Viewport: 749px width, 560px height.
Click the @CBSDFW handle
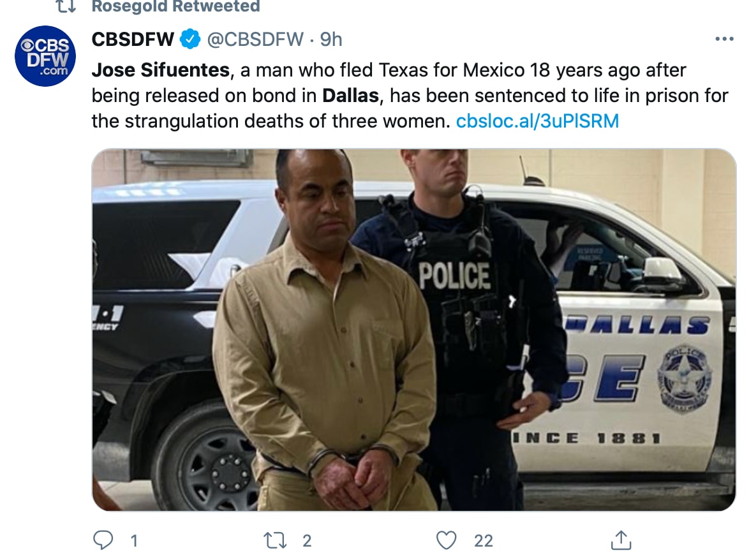click(x=255, y=40)
